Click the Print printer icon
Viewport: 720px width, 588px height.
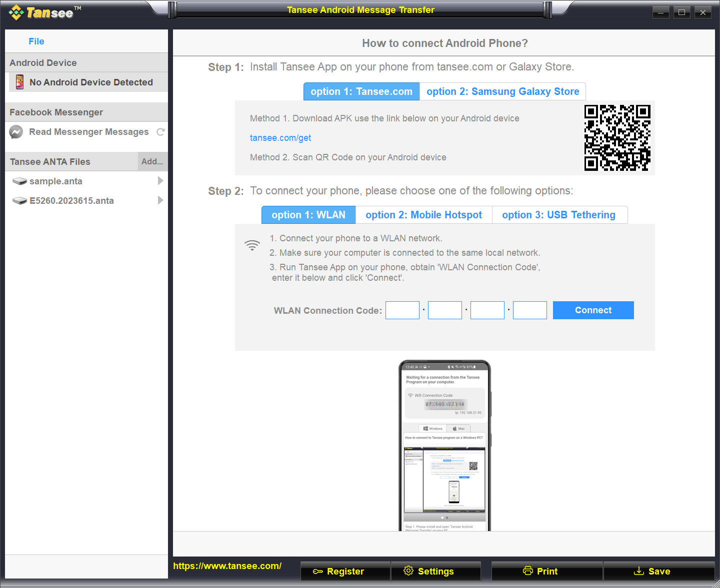[x=528, y=571]
